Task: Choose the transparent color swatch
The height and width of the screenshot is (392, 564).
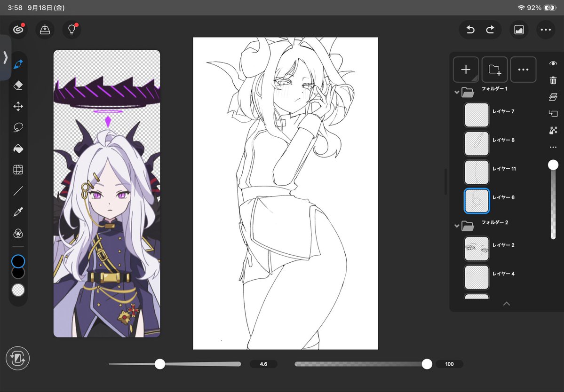Action: [x=18, y=290]
